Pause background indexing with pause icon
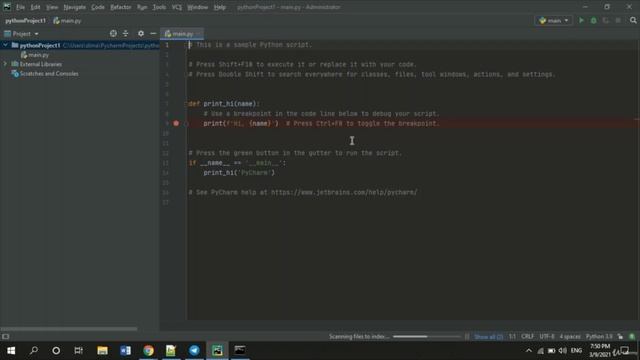 click(x=467, y=336)
